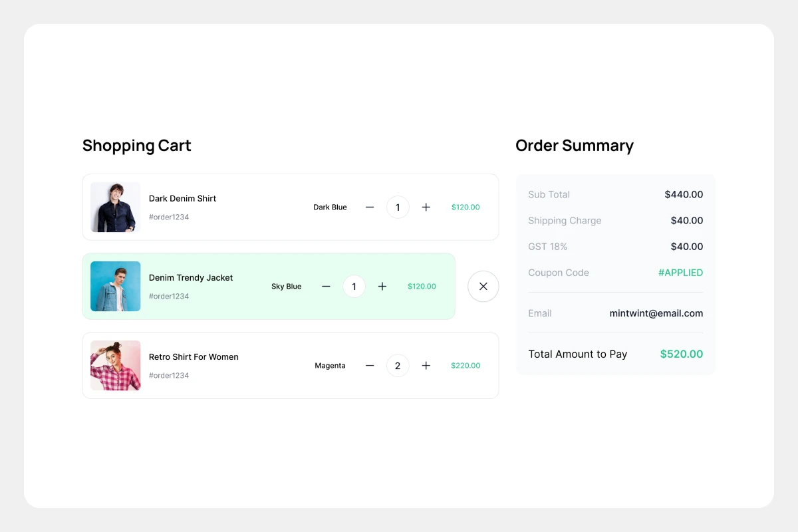Increase quantity of Retro Shirt For Women
This screenshot has height=532, width=798.
point(426,366)
